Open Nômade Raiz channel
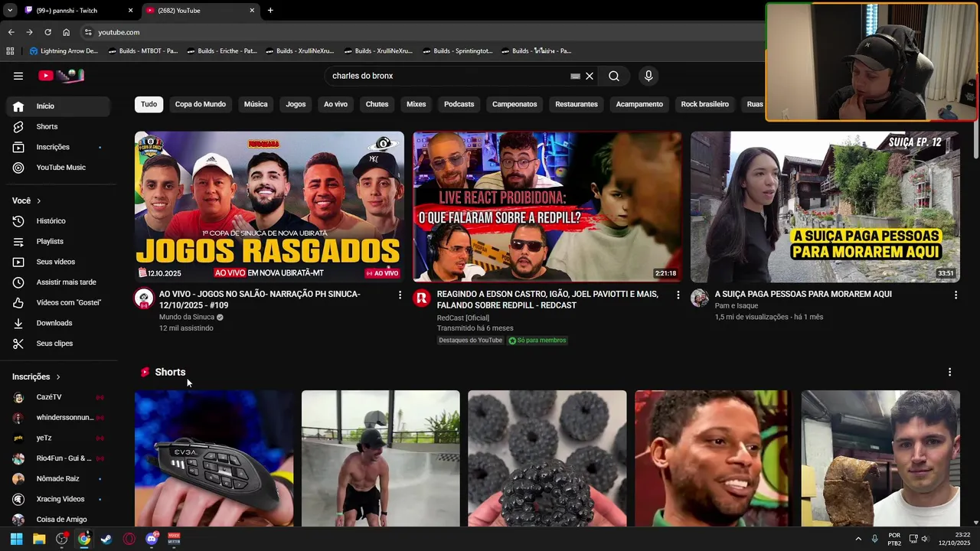This screenshot has height=551, width=980. click(59, 479)
